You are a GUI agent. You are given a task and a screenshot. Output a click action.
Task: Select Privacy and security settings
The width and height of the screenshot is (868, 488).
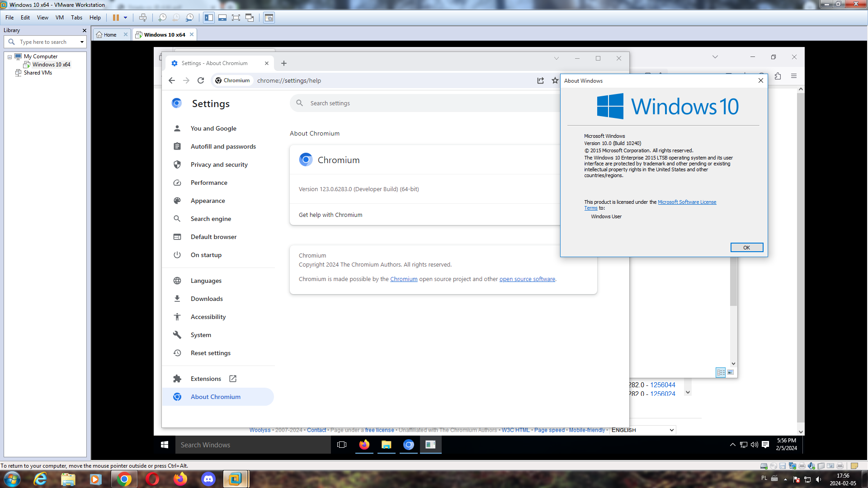pos(219,164)
